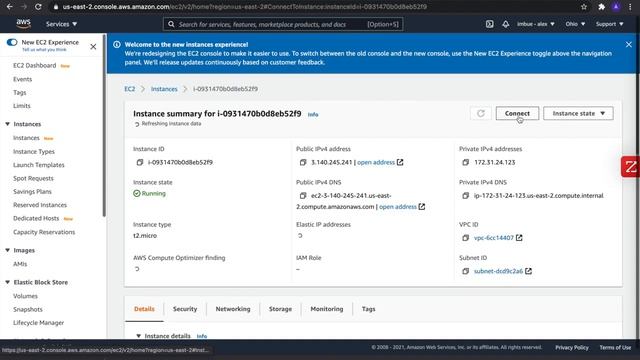The width and height of the screenshot is (640, 360).
Task: Click in the AWS services search field
Action: click(283, 24)
